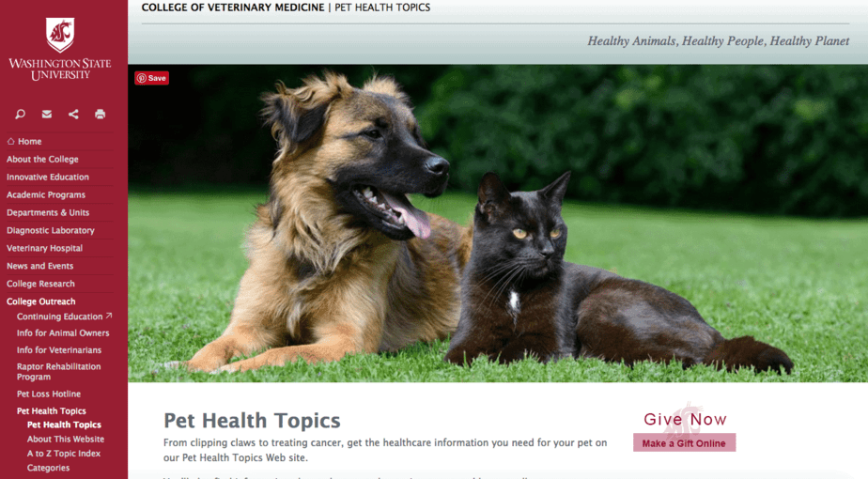Go to Home with house icon

pyautogui.click(x=24, y=141)
